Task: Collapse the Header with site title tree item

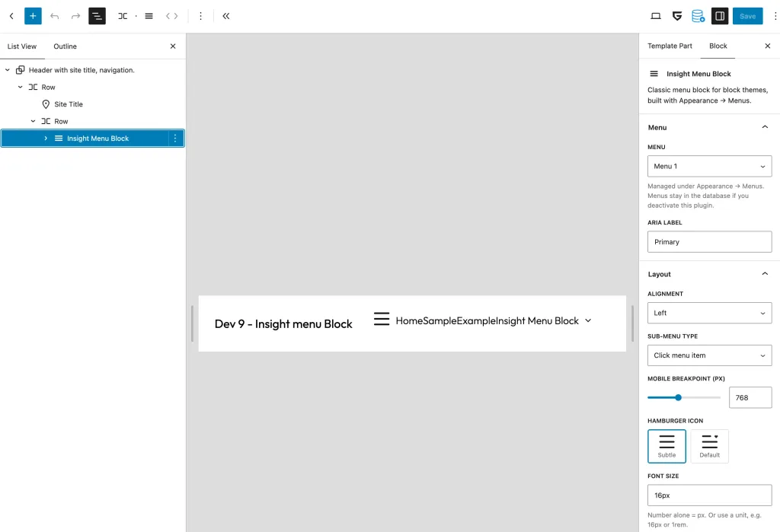Action: 8,70
